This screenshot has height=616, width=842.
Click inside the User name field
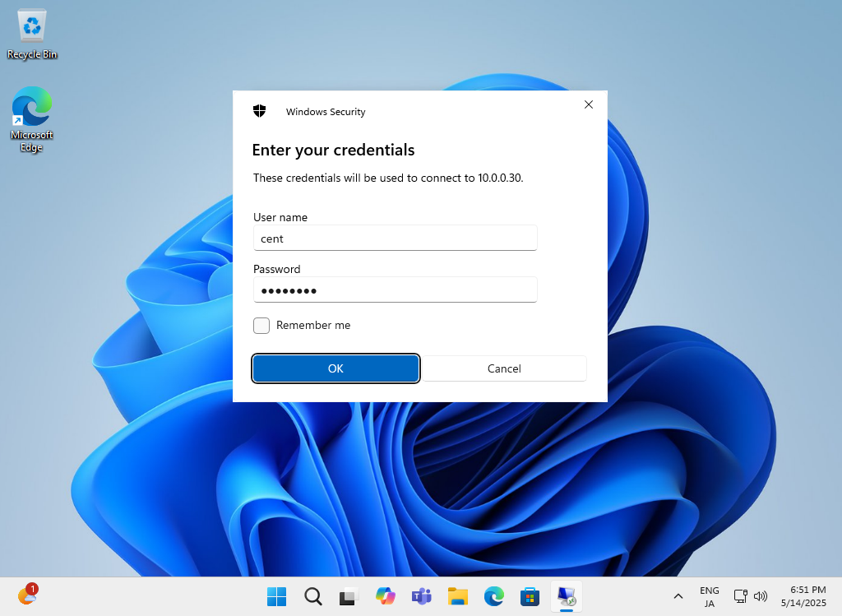click(x=395, y=238)
